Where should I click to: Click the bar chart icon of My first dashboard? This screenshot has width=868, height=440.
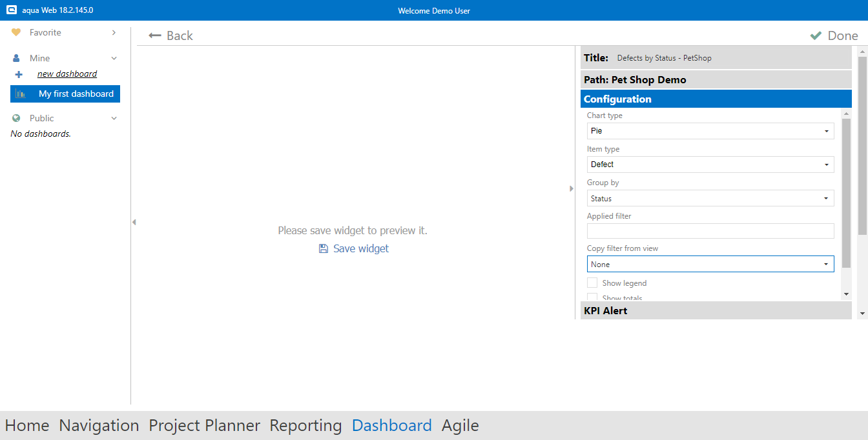pyautogui.click(x=21, y=94)
